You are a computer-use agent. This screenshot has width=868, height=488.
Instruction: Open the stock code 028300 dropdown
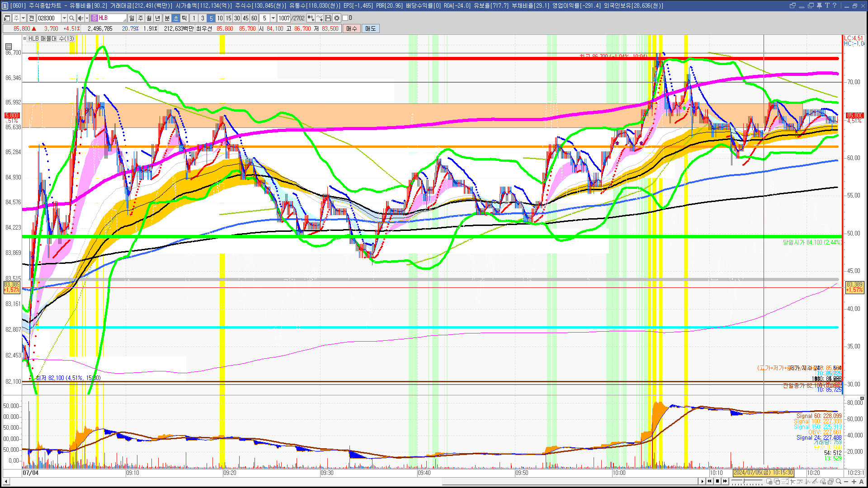(x=64, y=18)
